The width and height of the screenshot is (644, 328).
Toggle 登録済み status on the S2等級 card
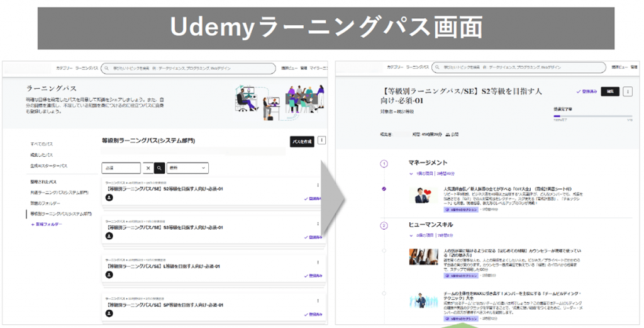pyautogui.click(x=313, y=198)
